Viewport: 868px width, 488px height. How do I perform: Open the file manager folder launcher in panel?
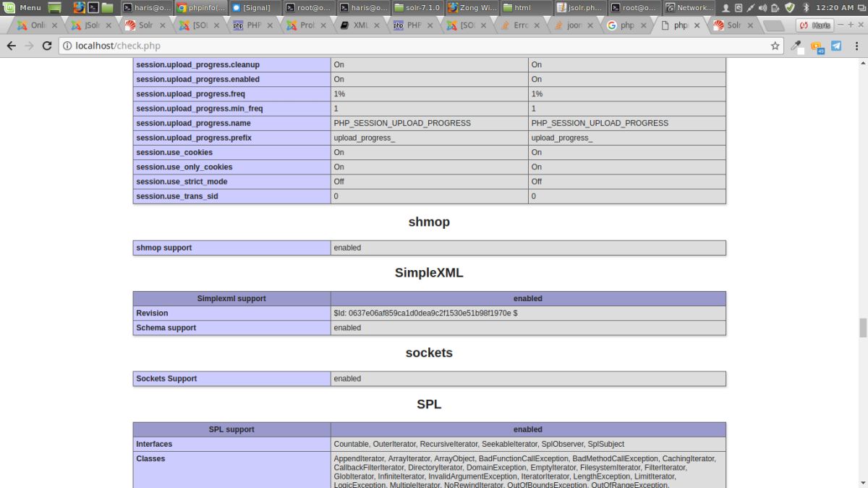click(107, 7)
